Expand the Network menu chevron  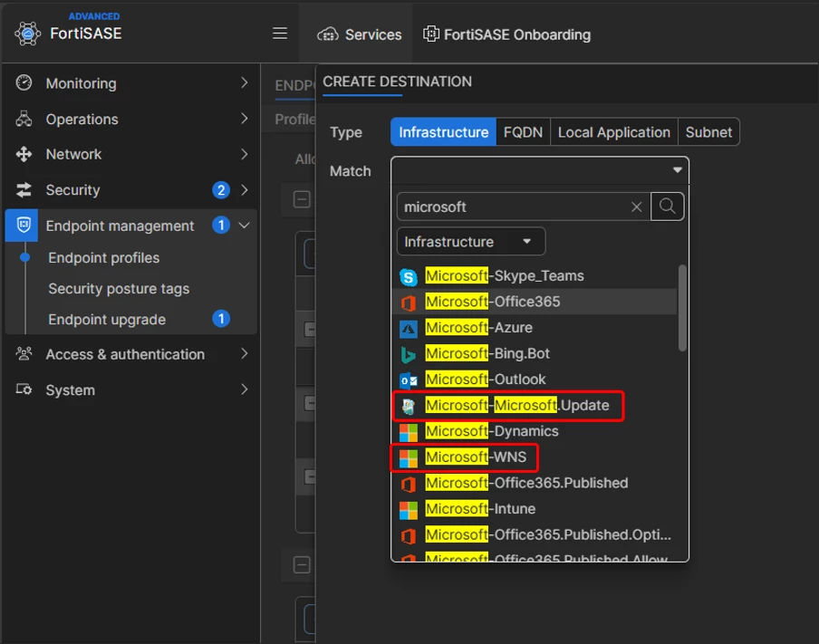(244, 154)
